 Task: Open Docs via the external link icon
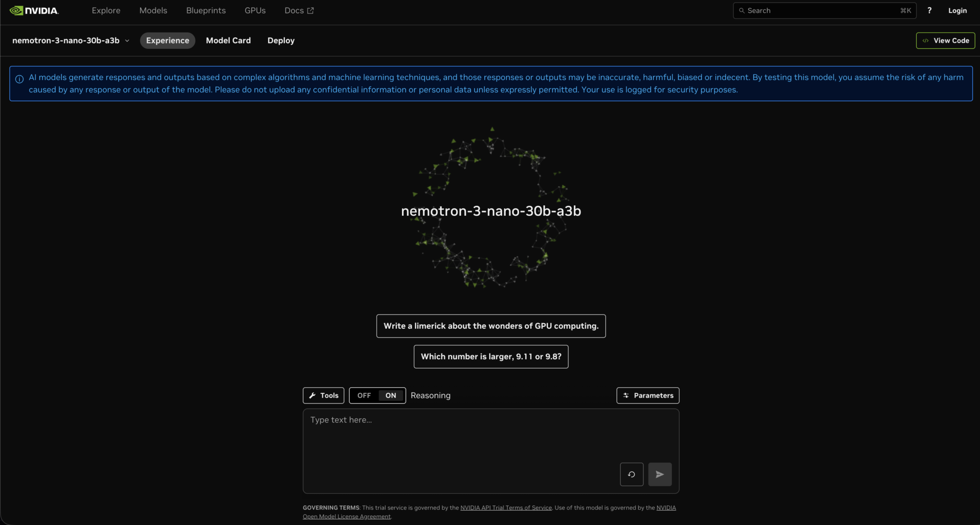[x=311, y=10]
